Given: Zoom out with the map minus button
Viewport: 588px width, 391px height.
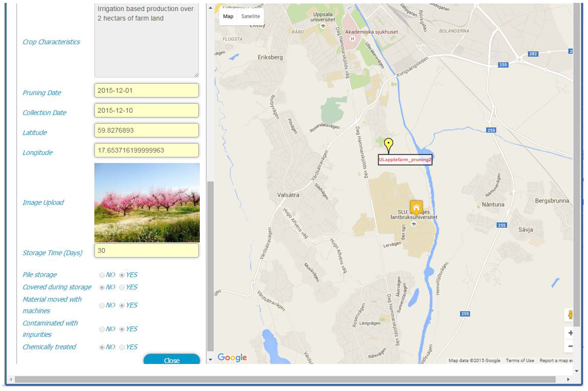Looking at the screenshot, I should pyautogui.click(x=570, y=346).
